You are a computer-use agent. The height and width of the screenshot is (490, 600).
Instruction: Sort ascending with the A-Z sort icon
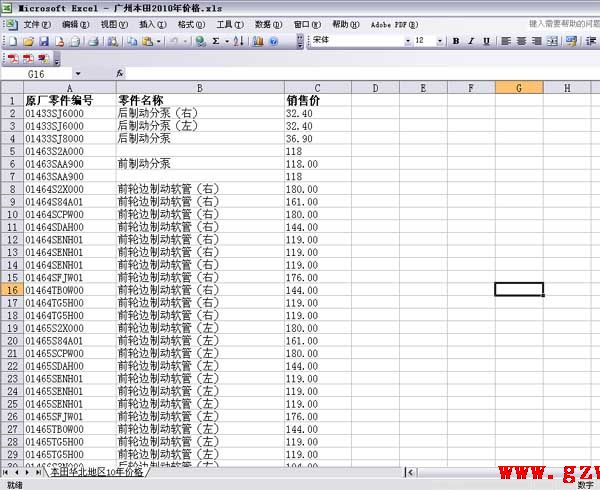tap(239, 41)
